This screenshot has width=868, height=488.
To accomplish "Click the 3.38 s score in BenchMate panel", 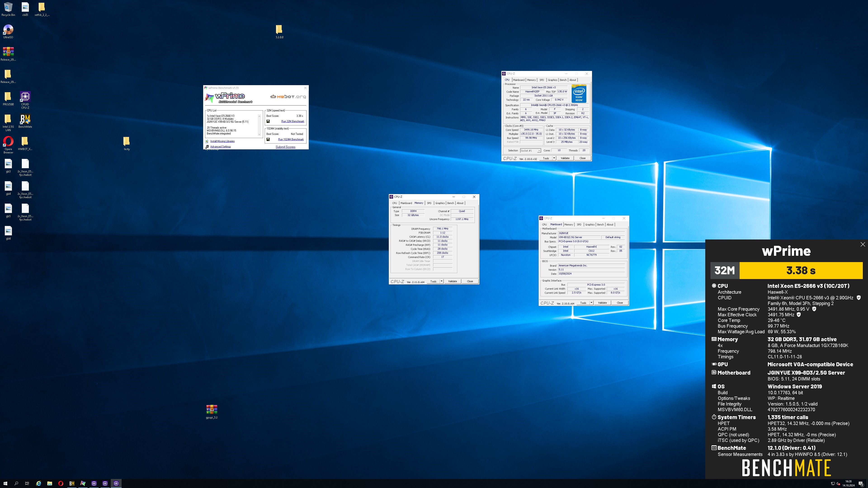I will pyautogui.click(x=801, y=270).
